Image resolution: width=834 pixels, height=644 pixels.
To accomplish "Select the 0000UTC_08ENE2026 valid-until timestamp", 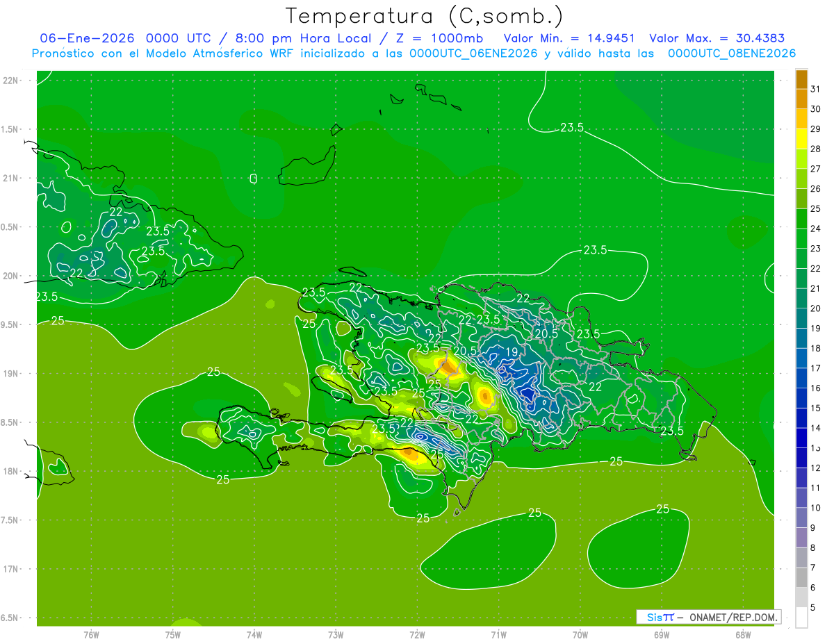I will pos(732,53).
